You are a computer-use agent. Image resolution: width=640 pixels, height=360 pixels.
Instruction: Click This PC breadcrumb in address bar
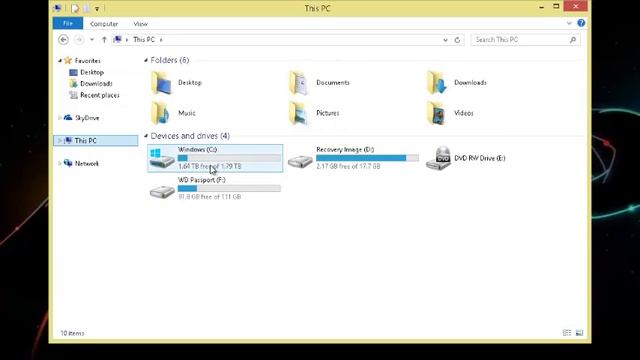coord(144,40)
